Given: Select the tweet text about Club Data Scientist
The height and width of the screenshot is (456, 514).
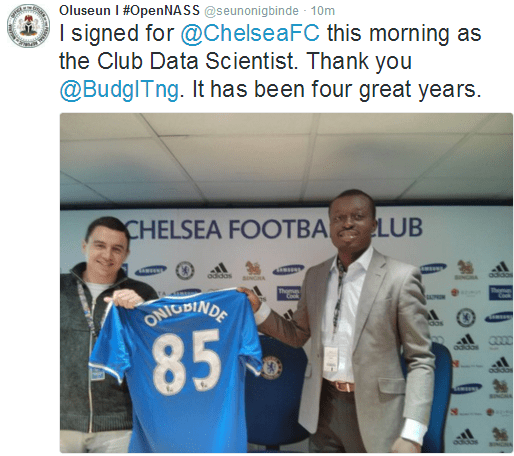Looking at the screenshot, I should (270, 61).
